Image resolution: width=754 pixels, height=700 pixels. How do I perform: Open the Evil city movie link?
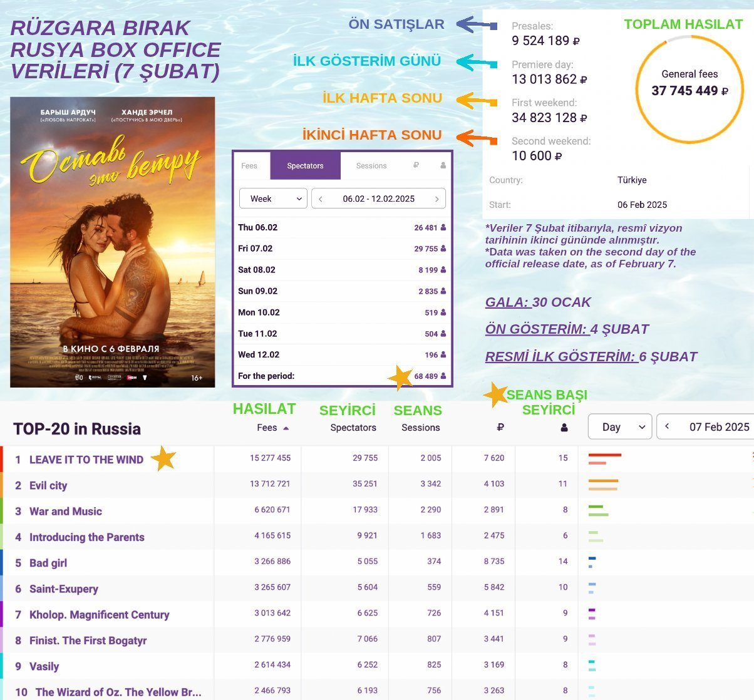point(48,485)
